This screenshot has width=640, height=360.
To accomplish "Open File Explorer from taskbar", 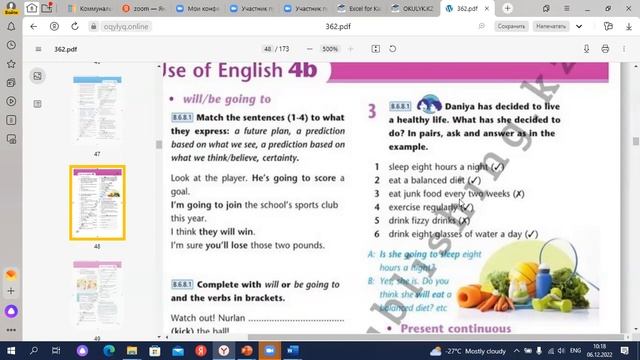I will click(x=132, y=351).
